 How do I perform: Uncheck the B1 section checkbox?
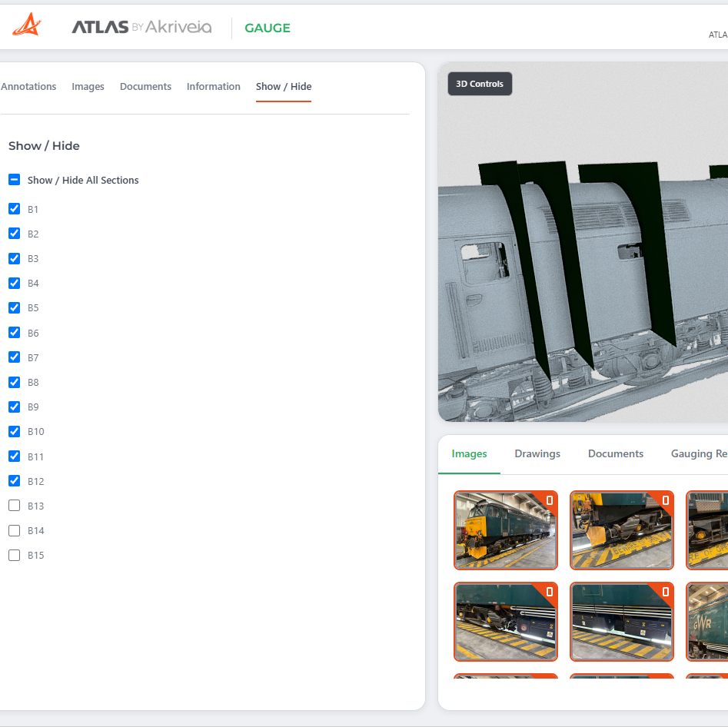(x=15, y=209)
